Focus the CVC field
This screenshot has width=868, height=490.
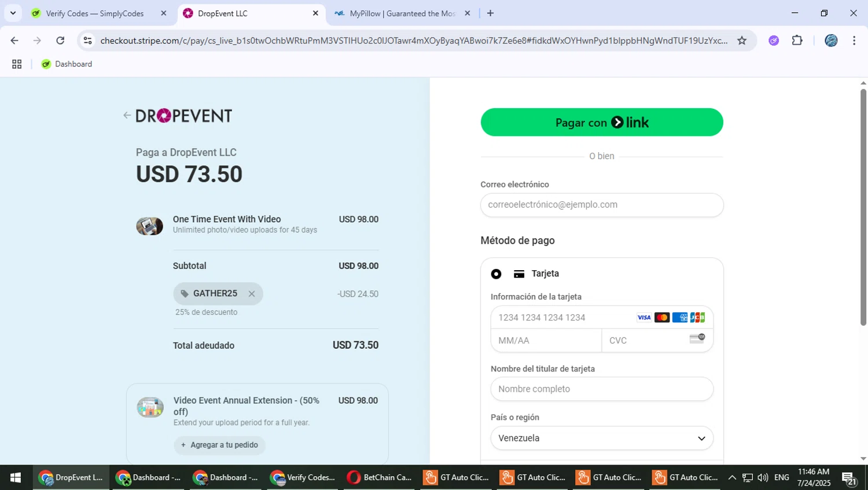click(x=657, y=341)
